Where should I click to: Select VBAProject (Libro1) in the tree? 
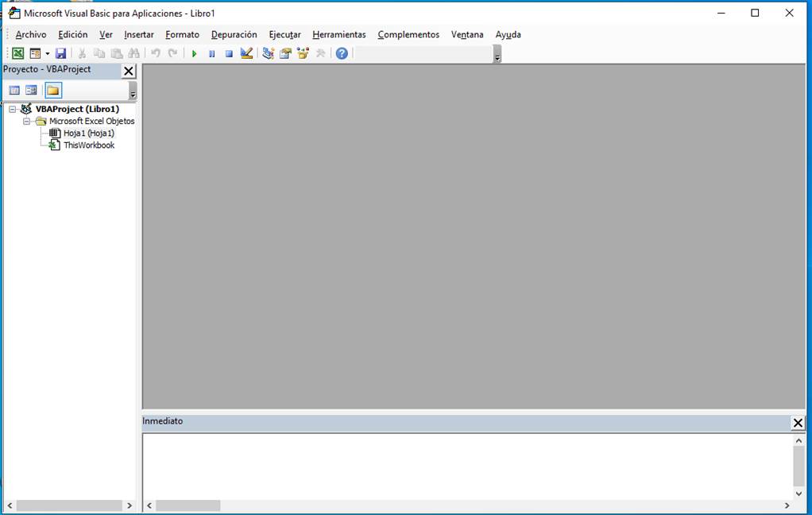(x=77, y=109)
